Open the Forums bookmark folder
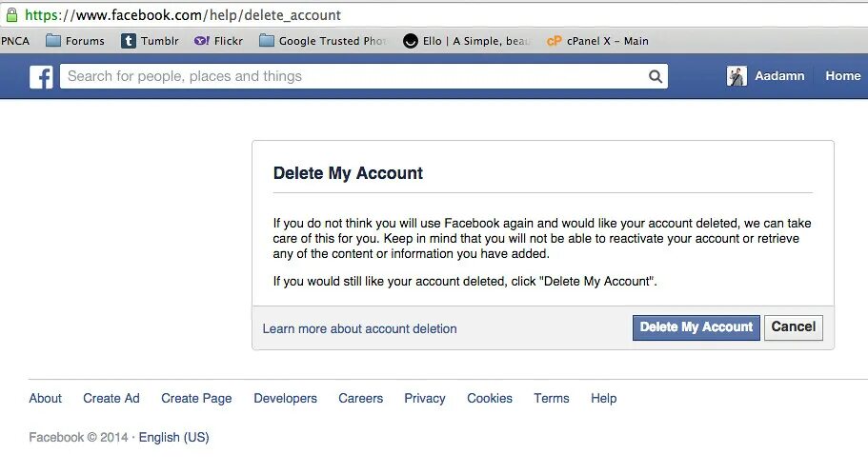868x474 pixels. pyautogui.click(x=75, y=41)
